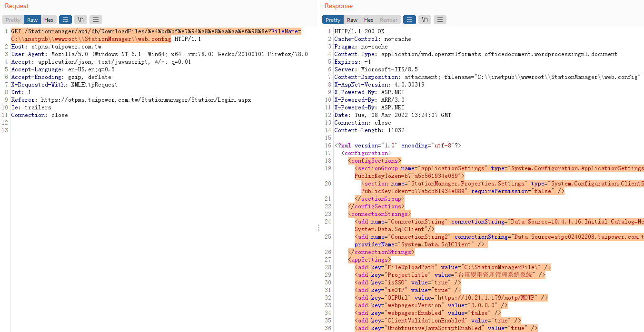Click the User-Agent Mozilla/5.0 header line
This screenshot has height=332, width=644.
pos(159,54)
